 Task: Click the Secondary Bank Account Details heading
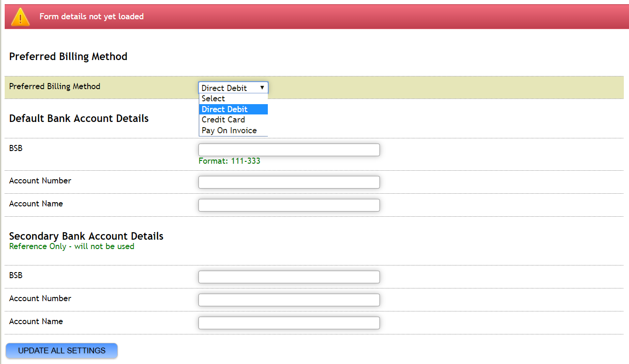point(86,236)
